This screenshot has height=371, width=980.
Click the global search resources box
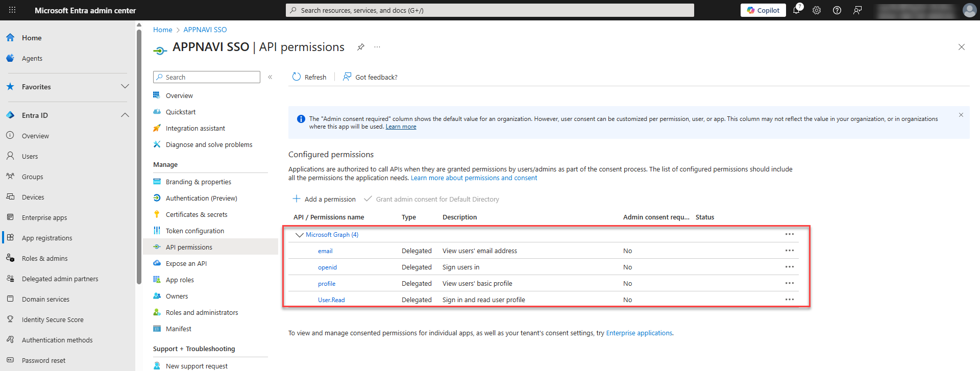[490, 10]
